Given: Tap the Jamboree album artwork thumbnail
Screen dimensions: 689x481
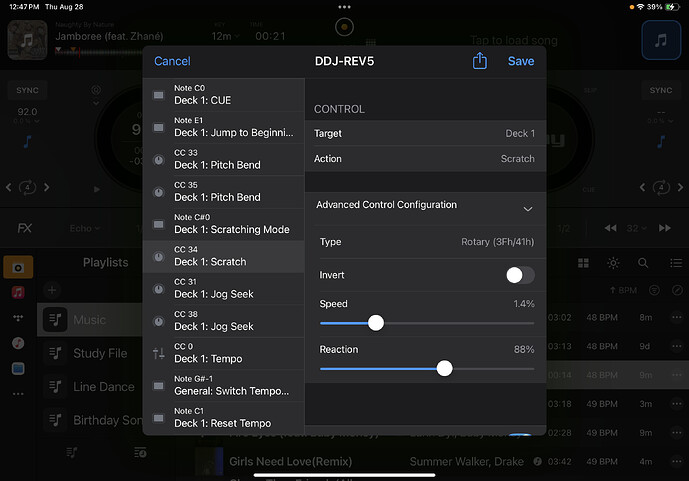Looking at the screenshot, I should pyautogui.click(x=27, y=40).
